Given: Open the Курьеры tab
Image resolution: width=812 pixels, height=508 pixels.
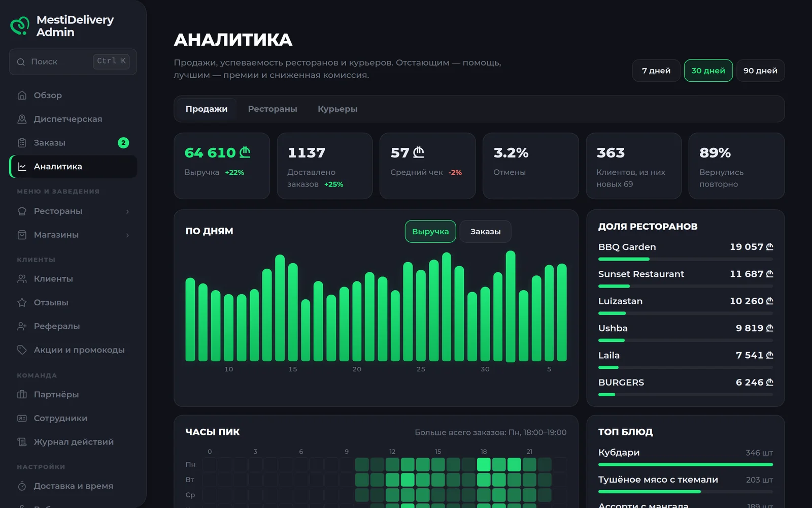Looking at the screenshot, I should (337, 109).
